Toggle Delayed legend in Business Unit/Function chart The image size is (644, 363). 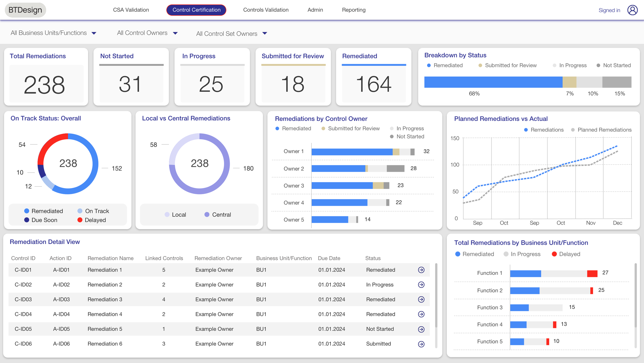(x=566, y=254)
